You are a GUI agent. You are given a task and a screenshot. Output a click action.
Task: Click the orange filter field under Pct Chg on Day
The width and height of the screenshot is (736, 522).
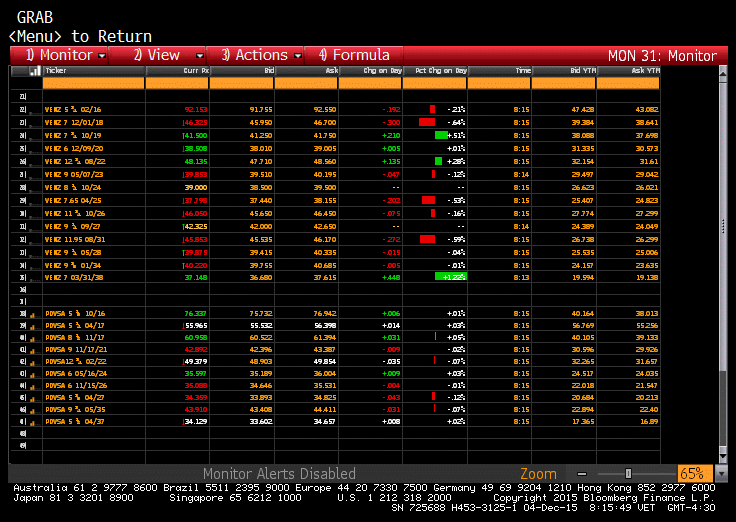435,84
